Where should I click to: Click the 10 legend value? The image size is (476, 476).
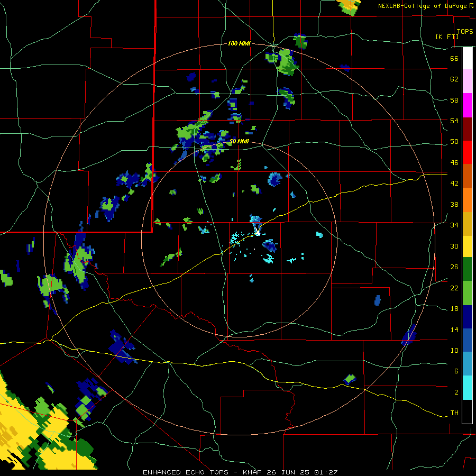[x=454, y=350]
